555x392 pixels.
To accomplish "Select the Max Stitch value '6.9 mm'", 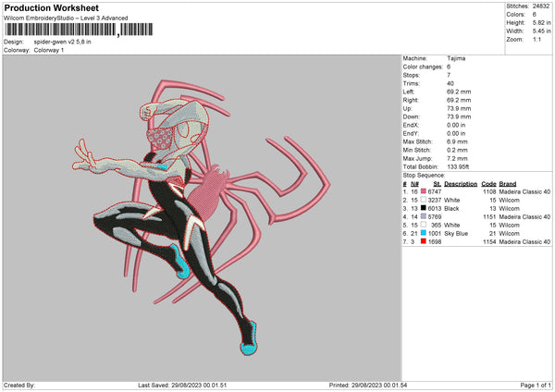I will click(457, 141).
